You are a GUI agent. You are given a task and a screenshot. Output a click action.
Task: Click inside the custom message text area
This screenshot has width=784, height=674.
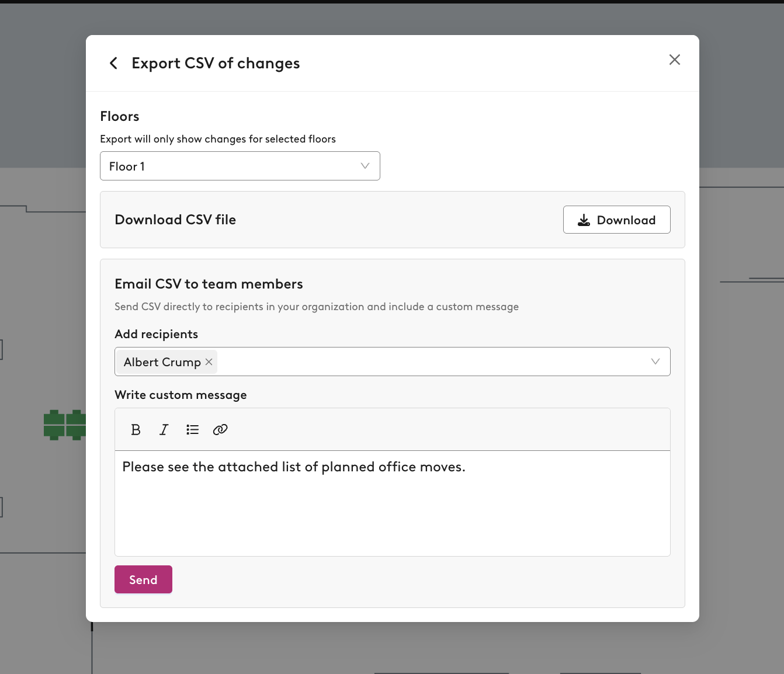393,503
